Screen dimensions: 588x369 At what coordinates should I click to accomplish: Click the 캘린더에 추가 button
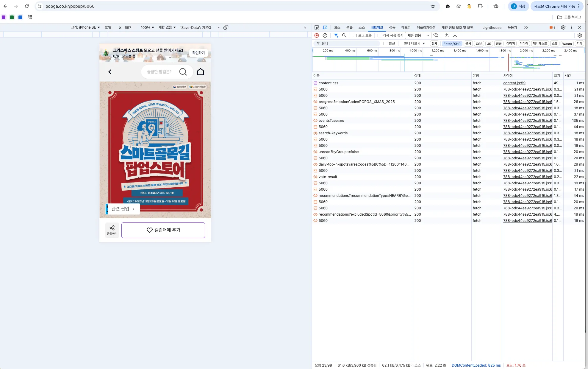point(163,230)
